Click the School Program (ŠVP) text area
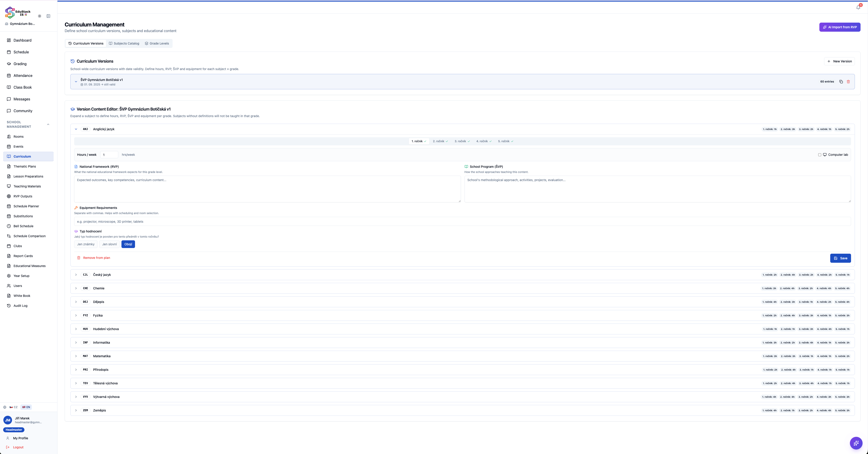 [x=657, y=189]
